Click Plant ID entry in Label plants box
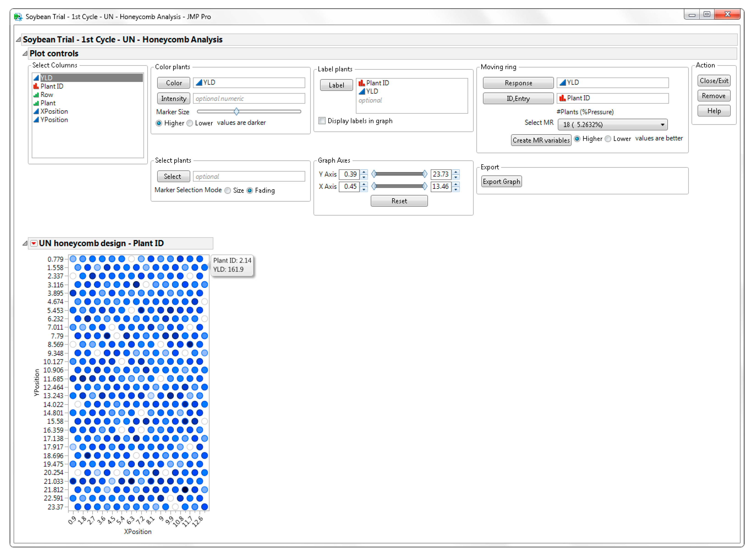 (x=377, y=83)
